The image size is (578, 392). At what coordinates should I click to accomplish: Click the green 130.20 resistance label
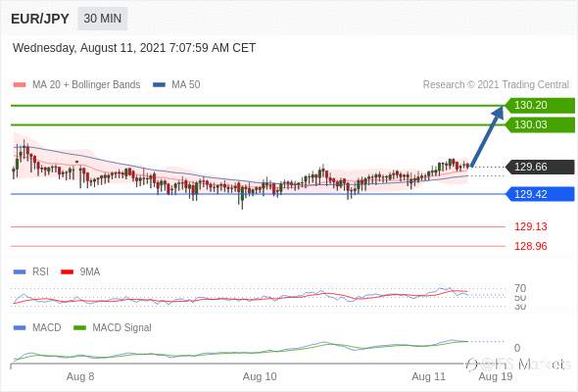pos(540,106)
